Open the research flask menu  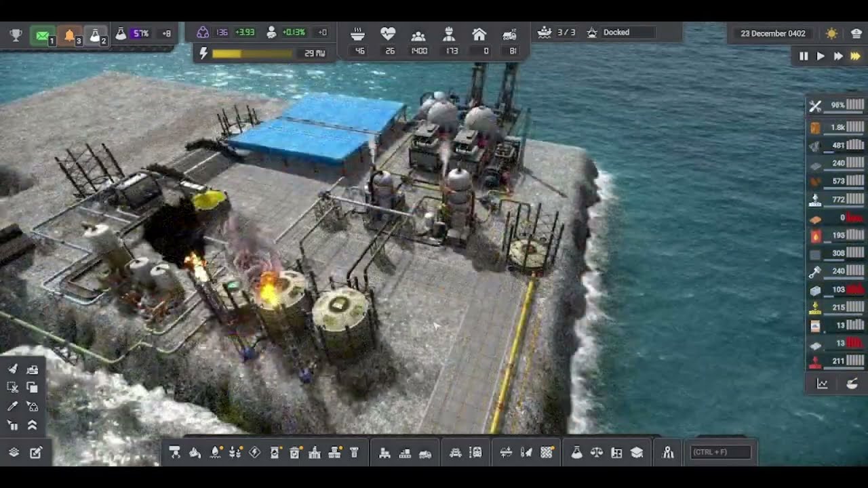[x=576, y=453]
